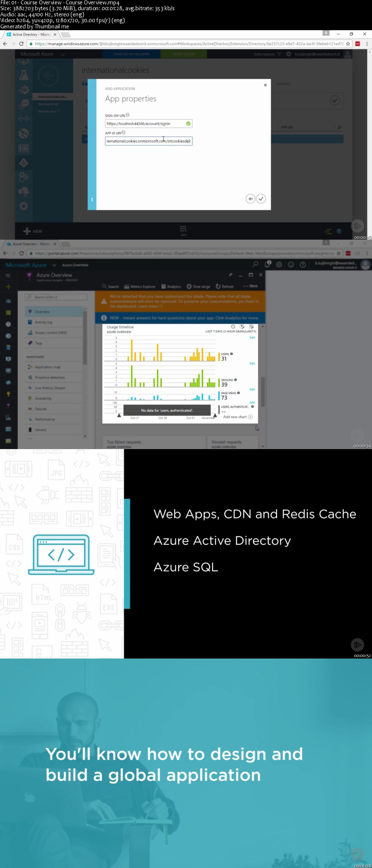Screen dimensions: 372x868
Task: Open Analytics from blade toolbar
Action: 171,287
